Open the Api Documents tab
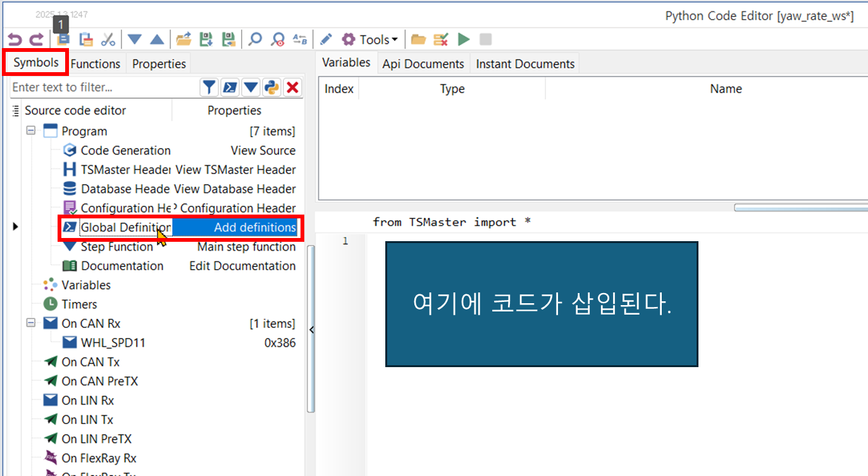The width and height of the screenshot is (868, 476). click(x=423, y=64)
